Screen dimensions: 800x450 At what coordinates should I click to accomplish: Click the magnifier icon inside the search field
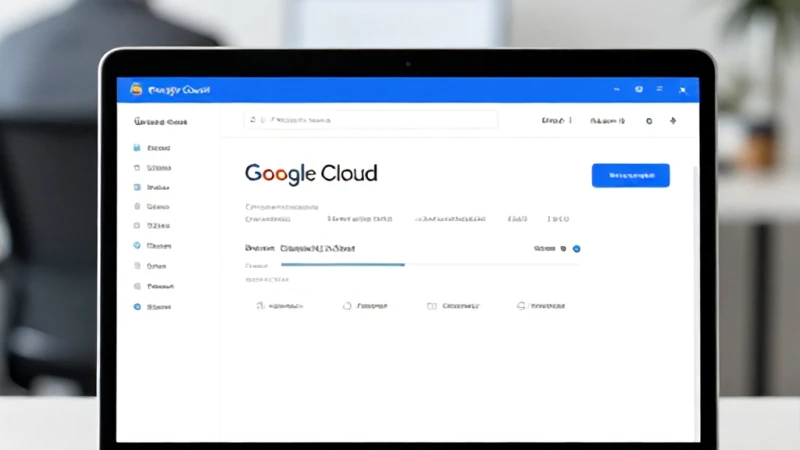[x=253, y=120]
